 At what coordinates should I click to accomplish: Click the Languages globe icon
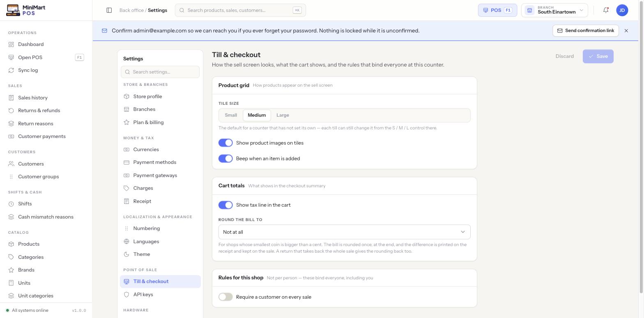click(126, 242)
